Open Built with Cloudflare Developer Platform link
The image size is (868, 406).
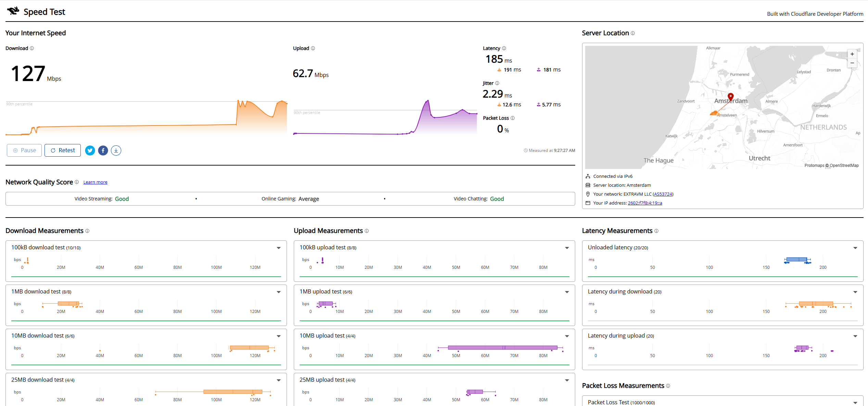[x=815, y=14]
